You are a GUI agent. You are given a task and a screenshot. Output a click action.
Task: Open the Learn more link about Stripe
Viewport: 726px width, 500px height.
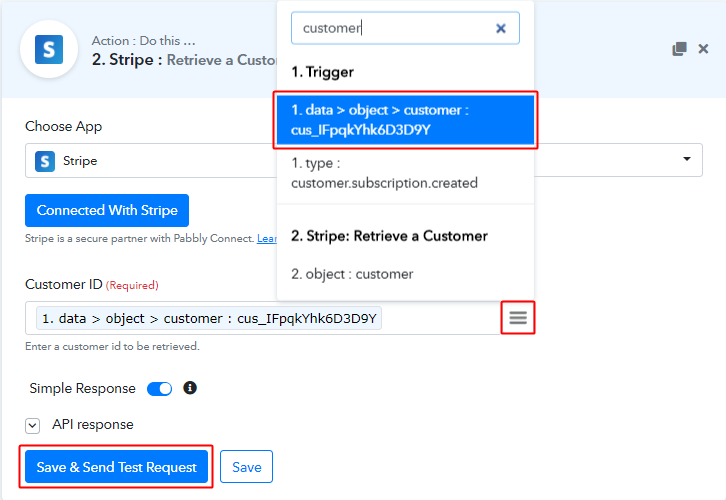coord(267,238)
